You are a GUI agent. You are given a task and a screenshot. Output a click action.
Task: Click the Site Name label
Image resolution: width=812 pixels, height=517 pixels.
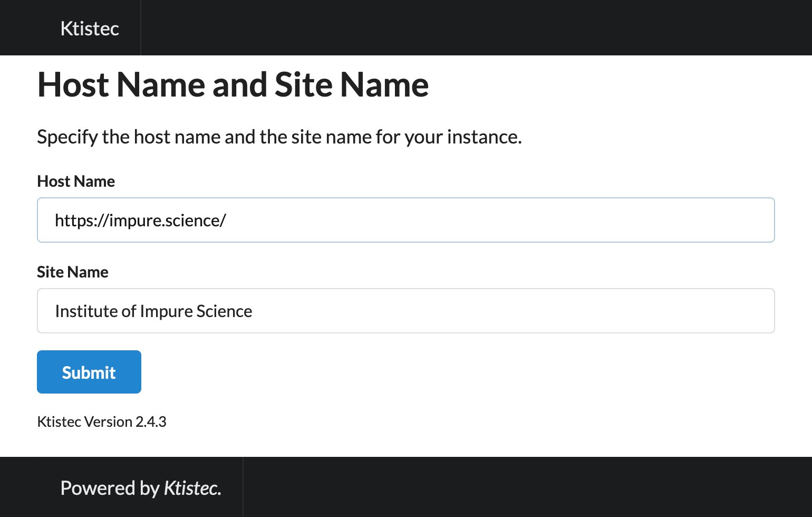click(x=73, y=272)
